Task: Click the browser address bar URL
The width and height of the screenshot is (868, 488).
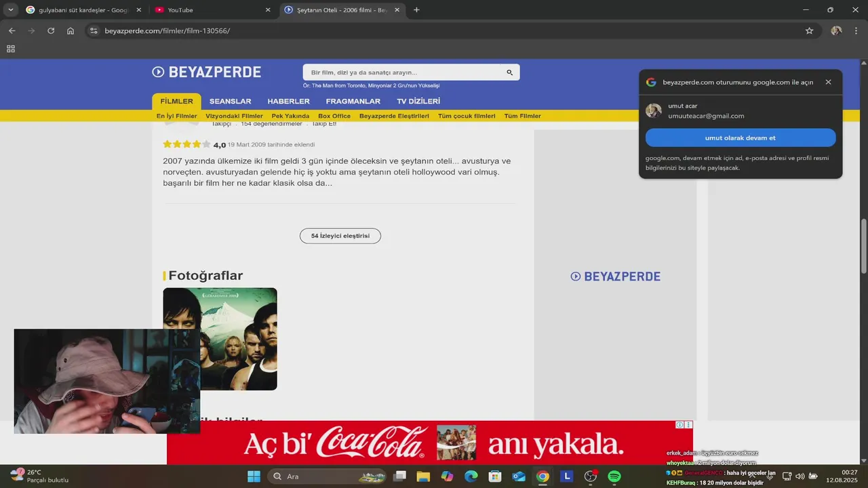Action: click(167, 30)
